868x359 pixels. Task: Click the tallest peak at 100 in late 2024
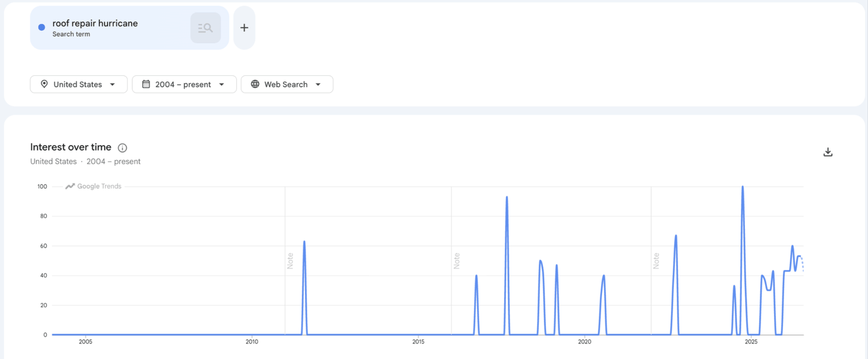coord(743,187)
